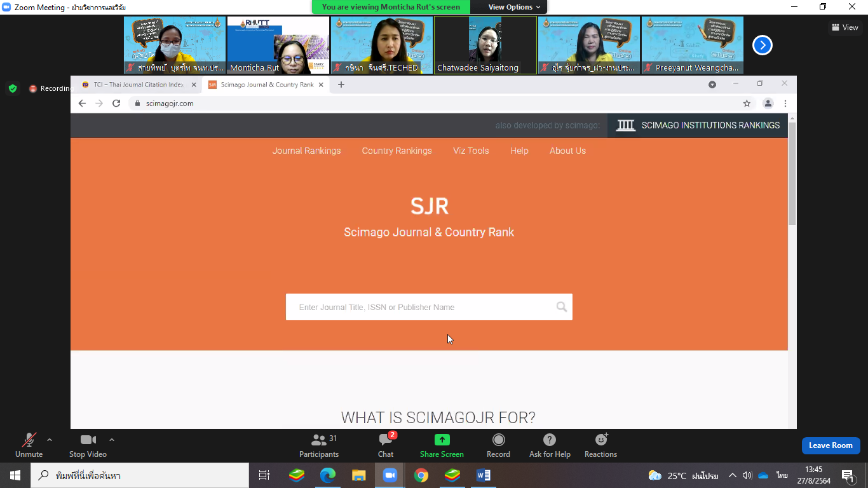868x488 pixels.
Task: Open notification center icon
Action: click(x=849, y=475)
